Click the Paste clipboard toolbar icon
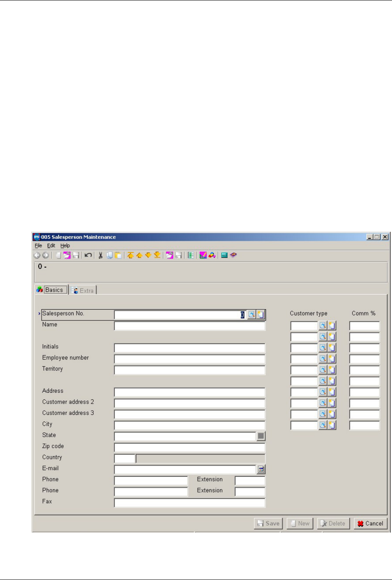 [x=118, y=255]
